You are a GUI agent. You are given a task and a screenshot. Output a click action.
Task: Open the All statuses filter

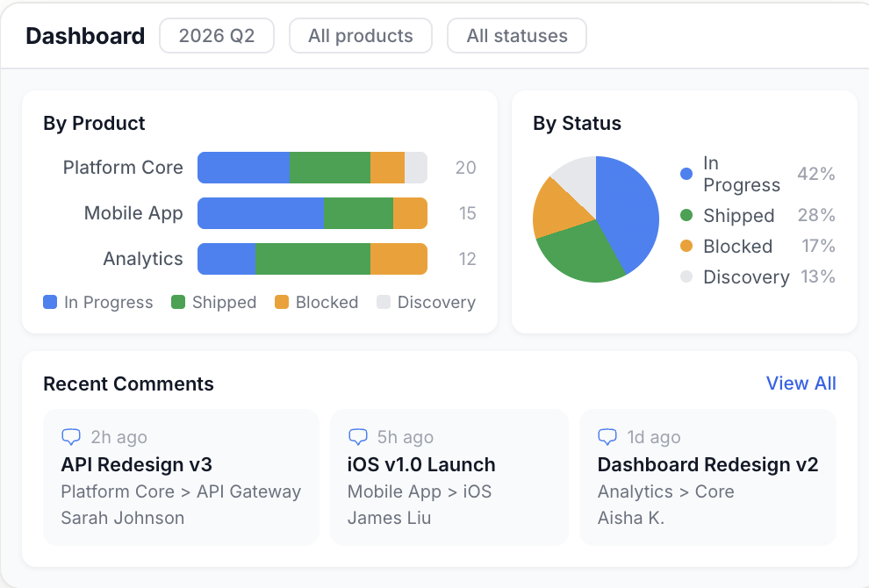516,36
